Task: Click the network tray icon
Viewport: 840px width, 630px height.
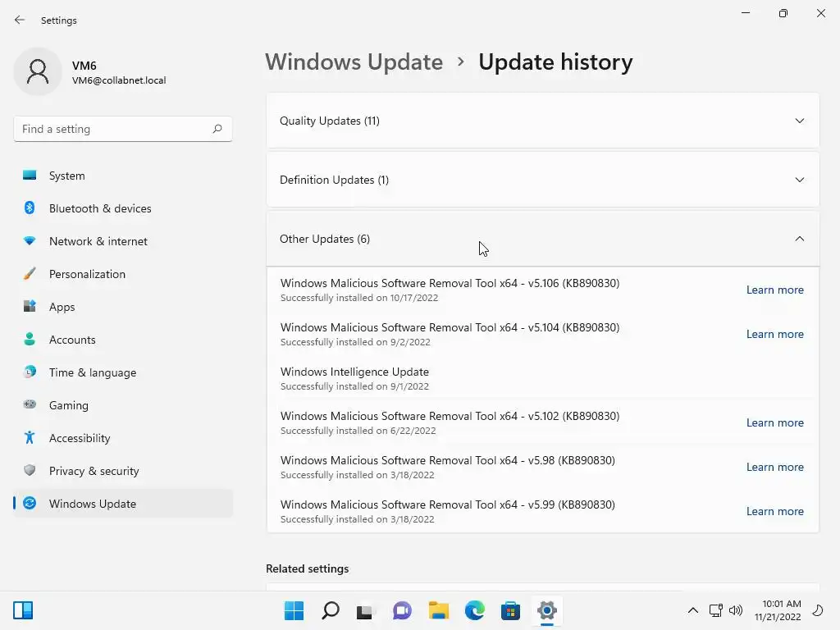Action: (x=715, y=610)
